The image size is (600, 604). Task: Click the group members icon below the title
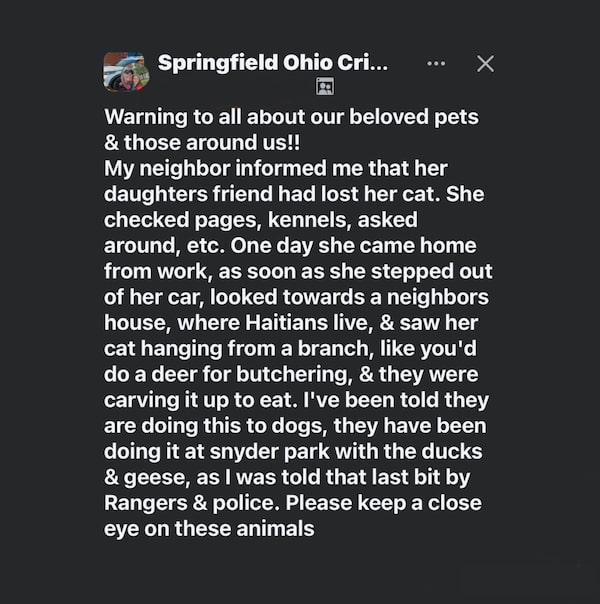pyautogui.click(x=324, y=87)
